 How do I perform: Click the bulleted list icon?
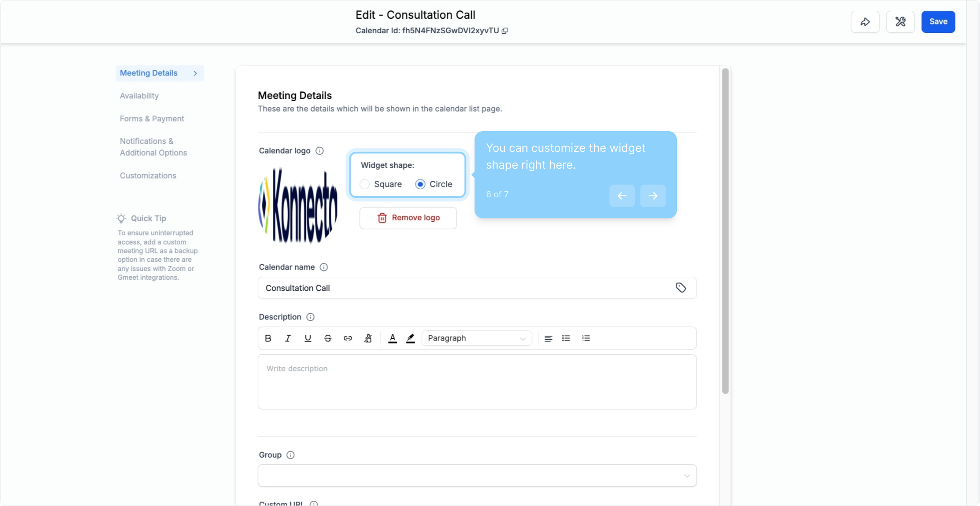566,338
